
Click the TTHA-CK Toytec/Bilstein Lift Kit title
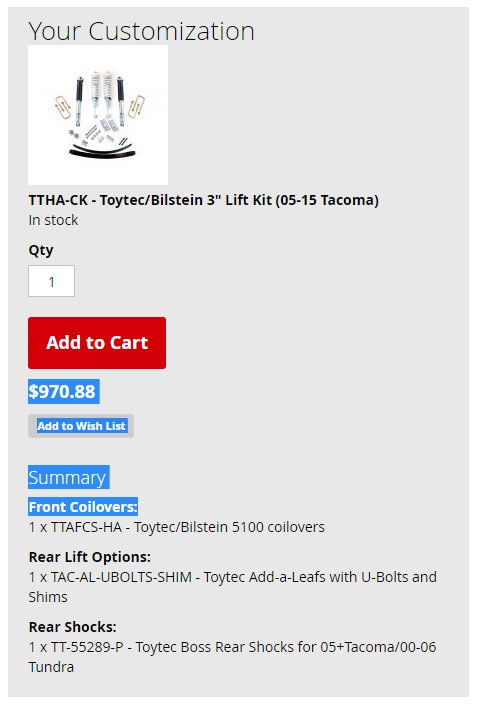[x=204, y=200]
